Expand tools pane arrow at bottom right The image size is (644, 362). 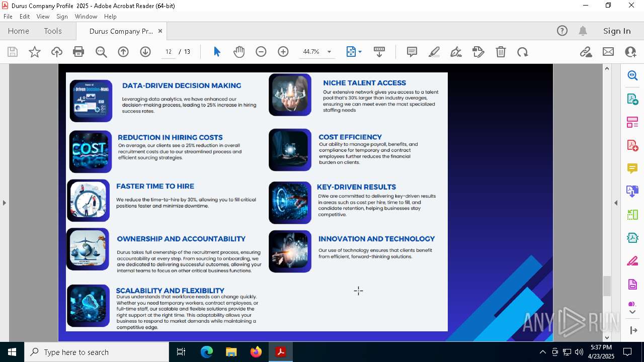click(x=633, y=330)
